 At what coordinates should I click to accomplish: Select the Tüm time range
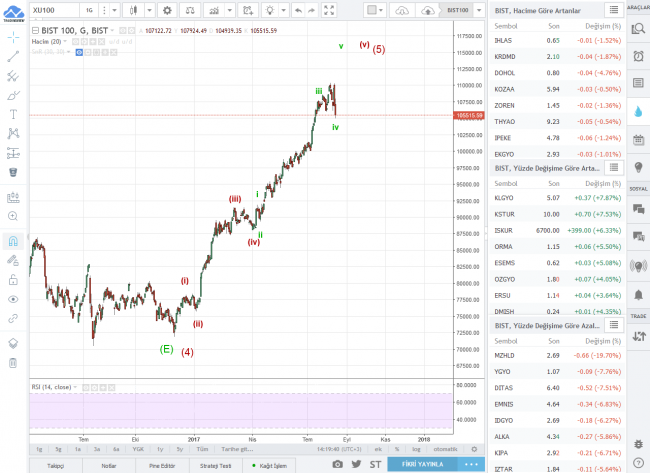202,449
